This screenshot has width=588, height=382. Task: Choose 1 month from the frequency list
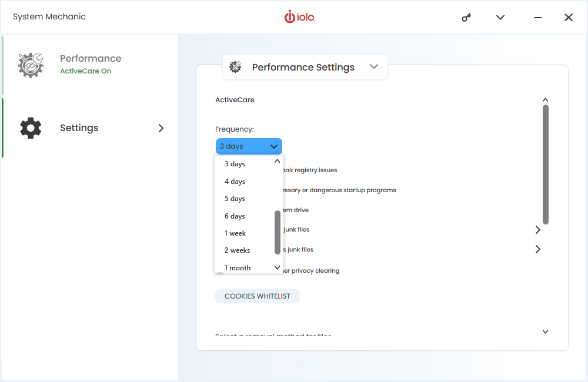coord(245,267)
